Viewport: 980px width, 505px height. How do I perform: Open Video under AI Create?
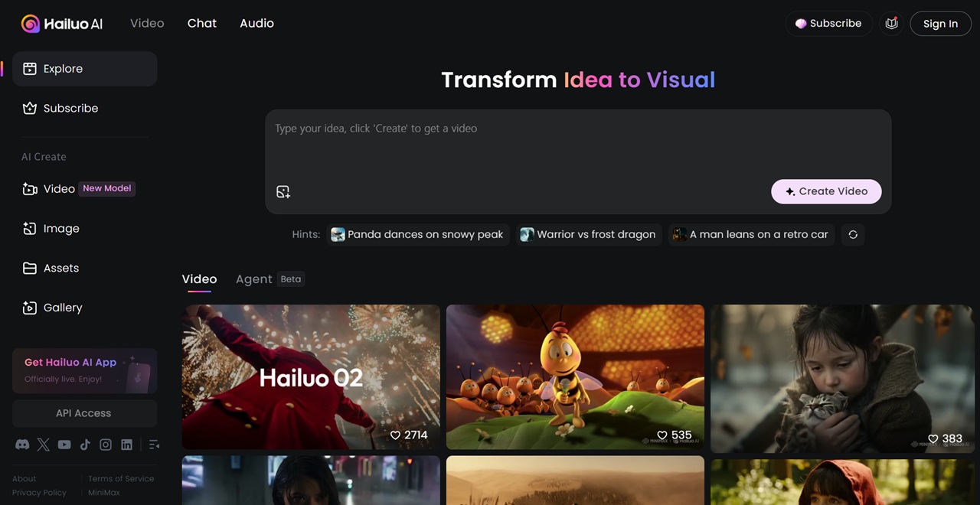click(85, 189)
